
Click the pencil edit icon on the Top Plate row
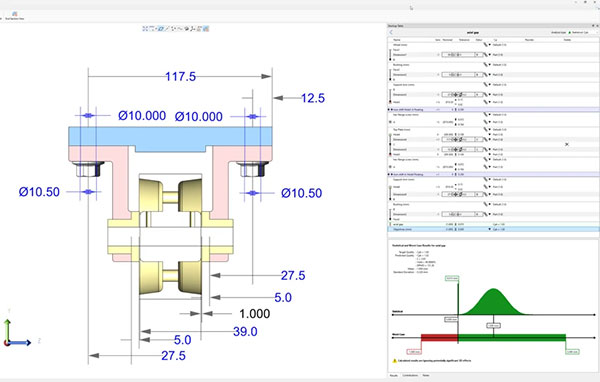click(x=485, y=130)
